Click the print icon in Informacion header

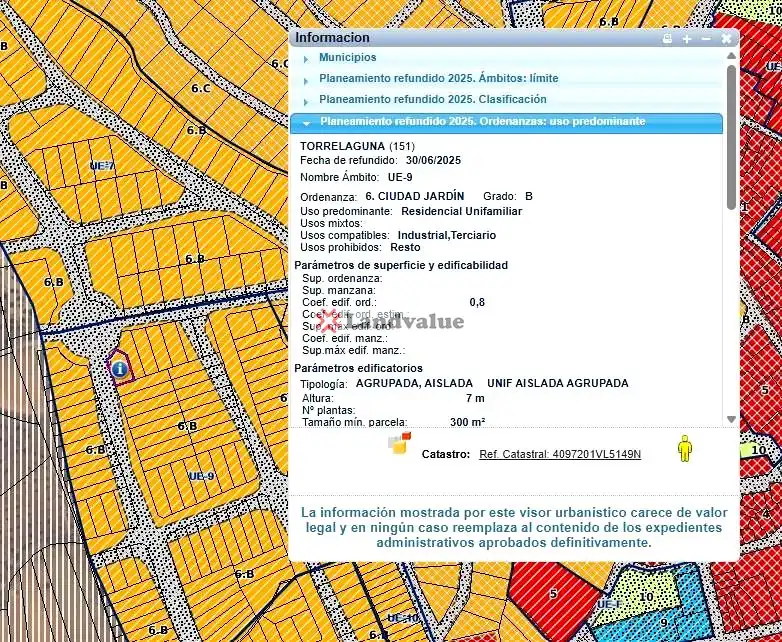(x=667, y=39)
